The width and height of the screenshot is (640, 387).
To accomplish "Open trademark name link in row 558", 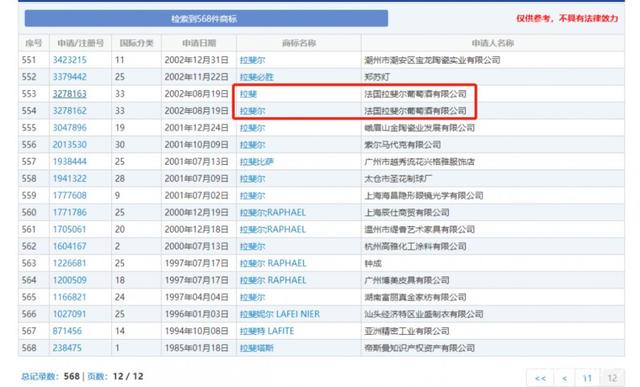I will pos(252,178).
